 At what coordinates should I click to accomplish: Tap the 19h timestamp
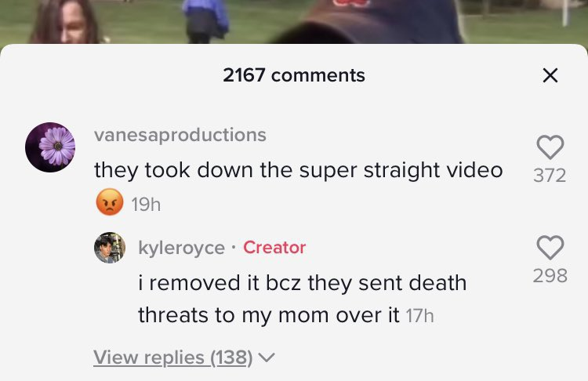pyautogui.click(x=146, y=205)
